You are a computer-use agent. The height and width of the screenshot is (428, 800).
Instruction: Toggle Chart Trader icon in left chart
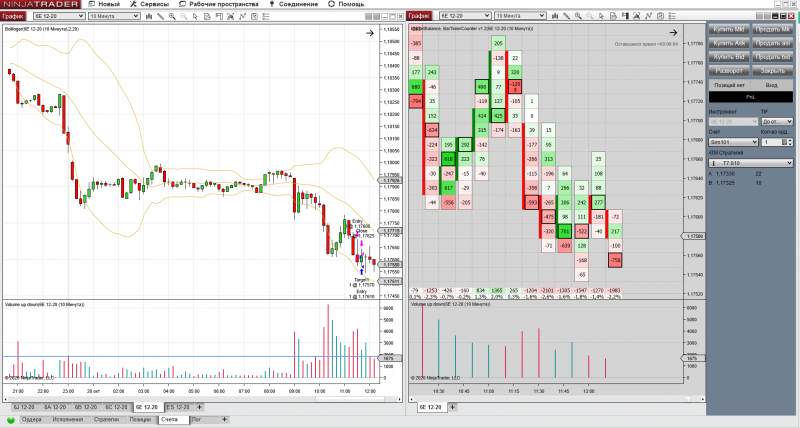point(219,16)
